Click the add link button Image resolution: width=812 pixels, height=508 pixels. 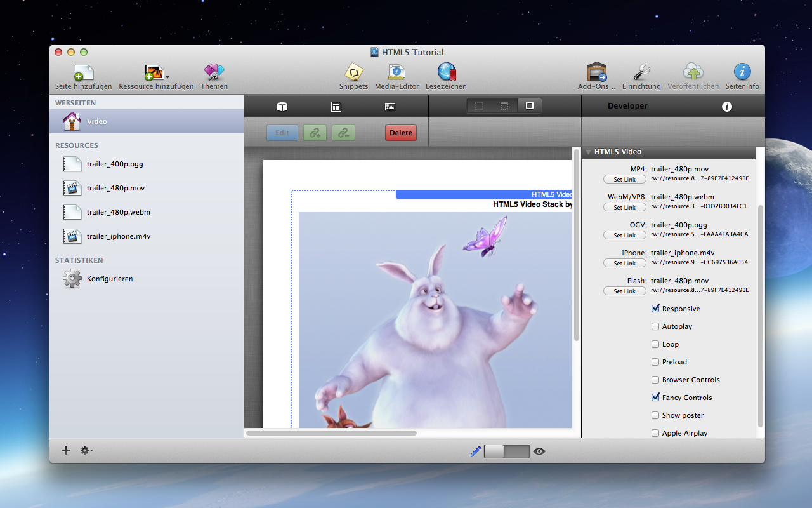click(x=315, y=133)
